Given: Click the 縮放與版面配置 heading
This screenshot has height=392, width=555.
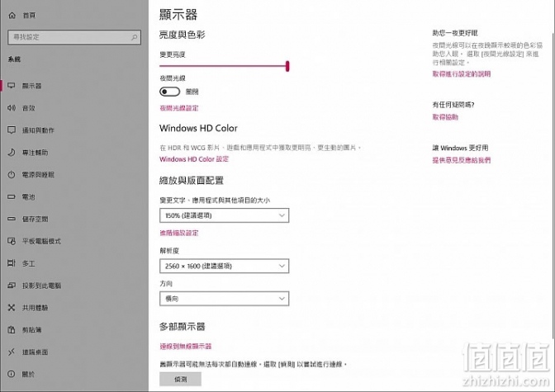Looking at the screenshot, I should point(192,181).
